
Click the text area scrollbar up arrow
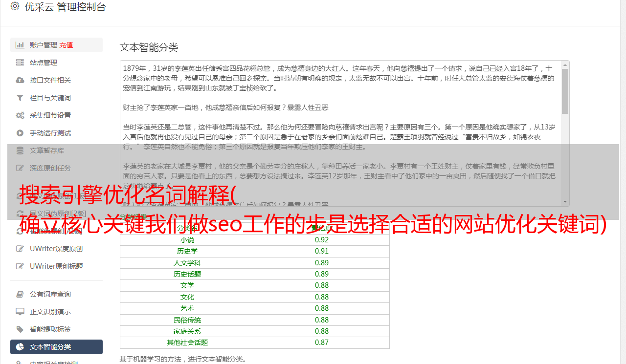click(565, 64)
